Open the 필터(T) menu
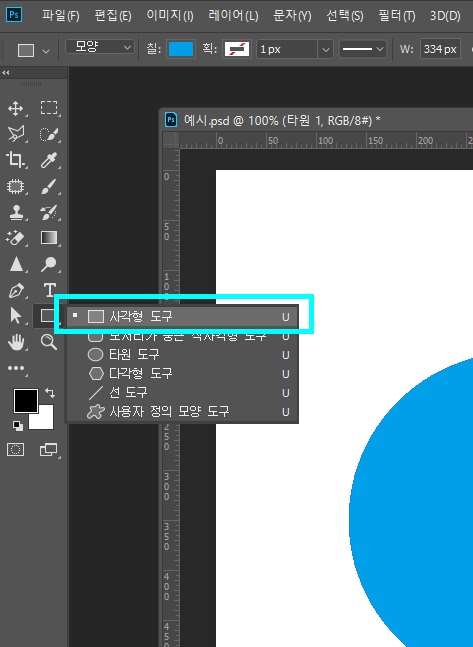The width and height of the screenshot is (473, 647). point(397,16)
